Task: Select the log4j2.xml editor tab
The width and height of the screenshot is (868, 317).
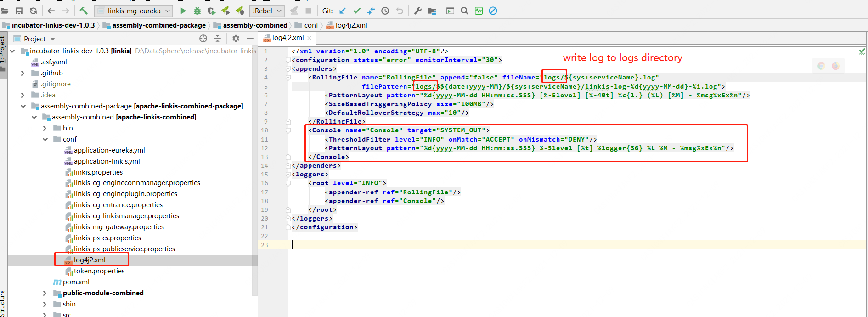Action: [x=287, y=38]
